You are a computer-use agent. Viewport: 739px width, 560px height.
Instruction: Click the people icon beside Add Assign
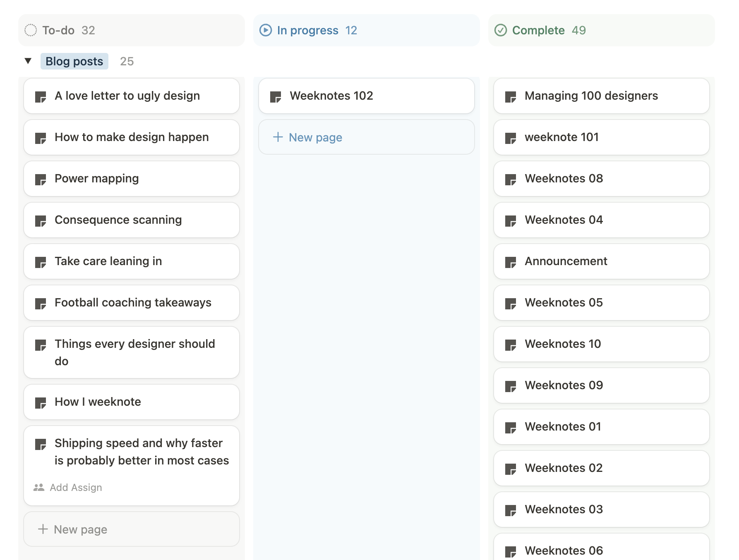[x=39, y=488]
